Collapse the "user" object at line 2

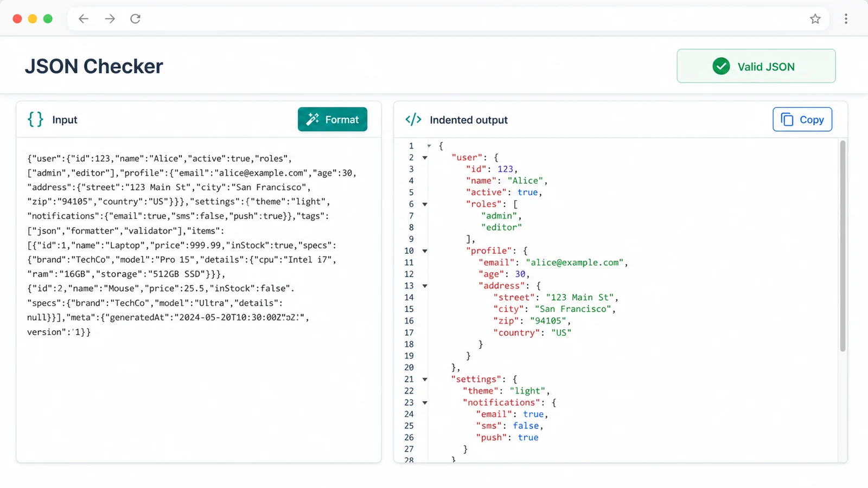pos(425,158)
